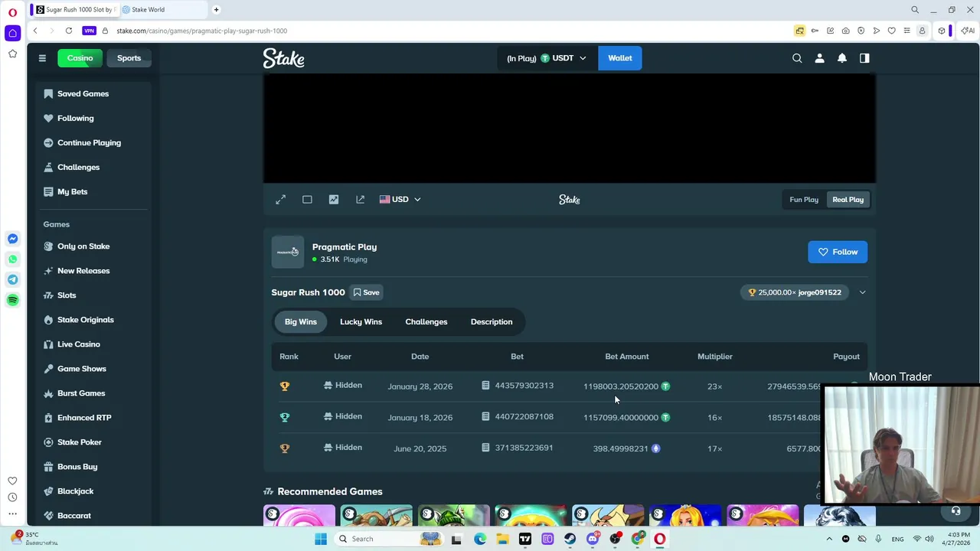Open Messenger in Opera sidebar
This screenshot has height=551, width=980.
(x=12, y=240)
